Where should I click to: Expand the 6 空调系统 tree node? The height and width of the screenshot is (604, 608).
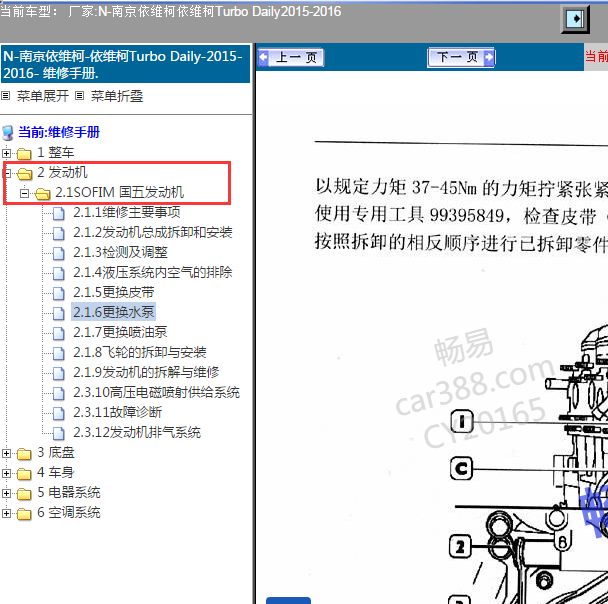(x=6, y=513)
